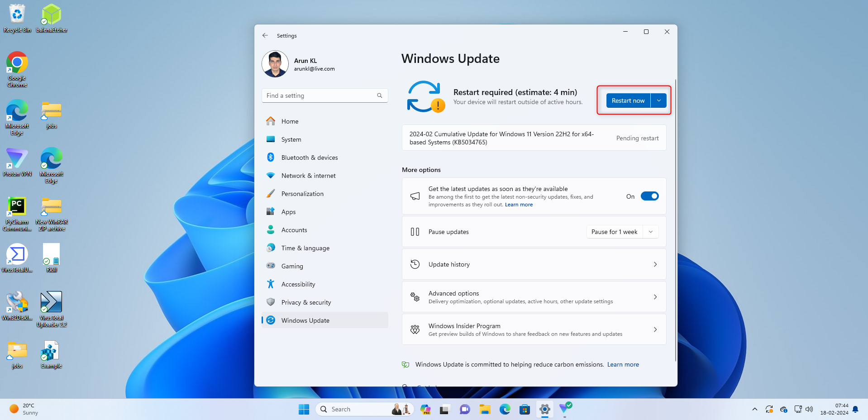Click the On label of latest updates
868x420 pixels.
630,196
